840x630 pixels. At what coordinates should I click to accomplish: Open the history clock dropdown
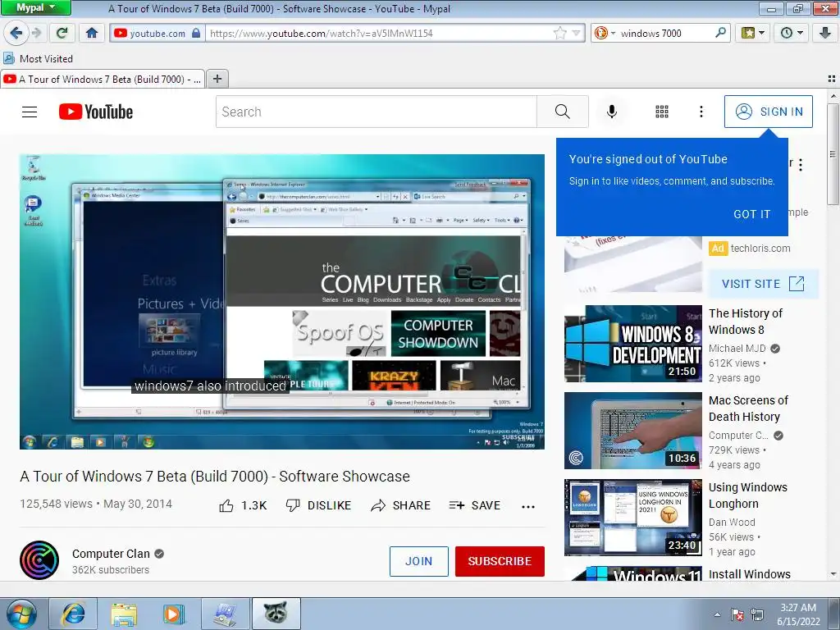click(x=792, y=33)
